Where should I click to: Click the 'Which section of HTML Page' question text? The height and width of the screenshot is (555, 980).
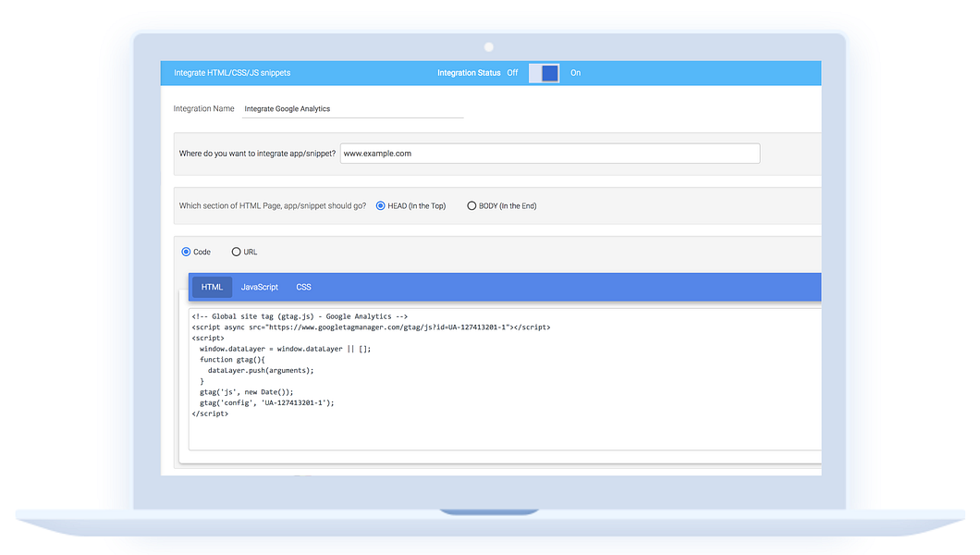[273, 205]
